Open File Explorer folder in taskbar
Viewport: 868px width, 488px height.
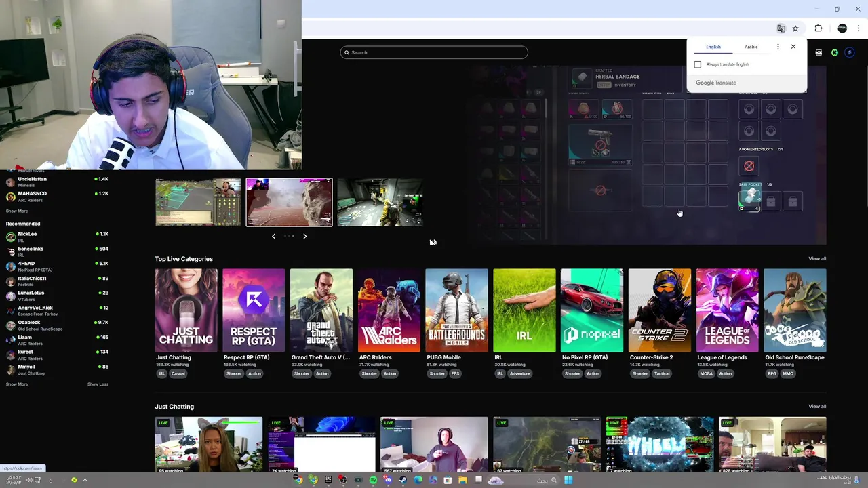click(x=462, y=480)
